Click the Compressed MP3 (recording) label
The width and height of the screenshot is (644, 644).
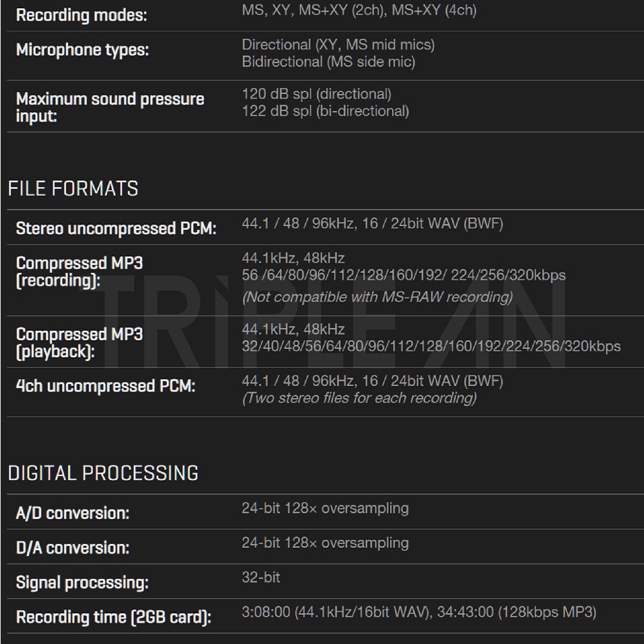click(x=79, y=272)
